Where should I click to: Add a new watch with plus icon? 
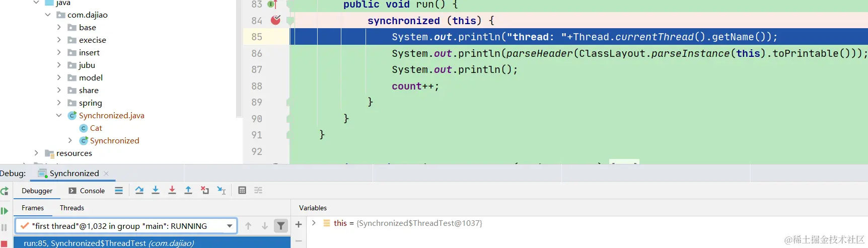(x=299, y=224)
